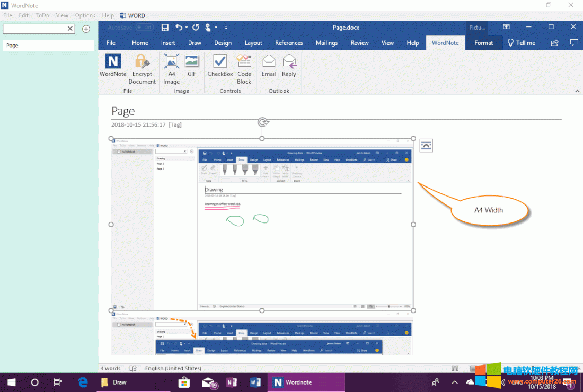Click the Tell me search button
This screenshot has height=392, width=583.
(521, 43)
